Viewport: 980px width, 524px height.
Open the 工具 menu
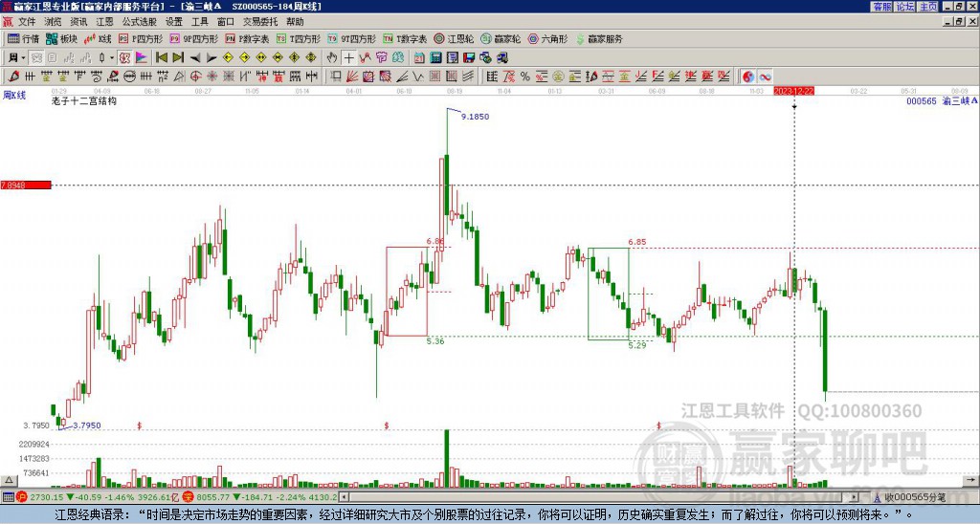click(x=199, y=22)
